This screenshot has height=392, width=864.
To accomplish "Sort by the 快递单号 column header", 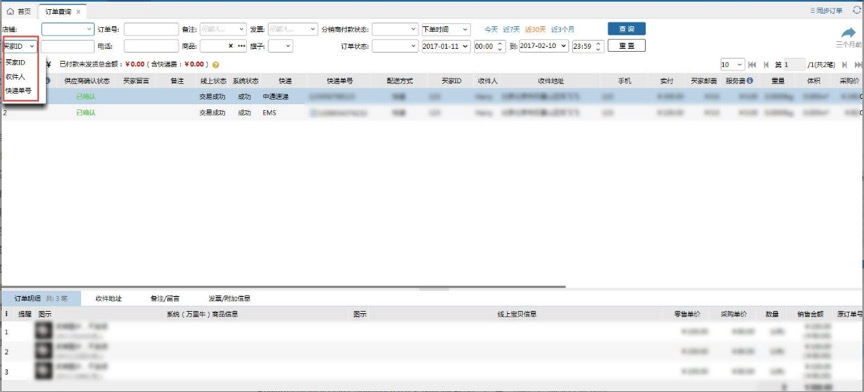I will click(x=340, y=80).
